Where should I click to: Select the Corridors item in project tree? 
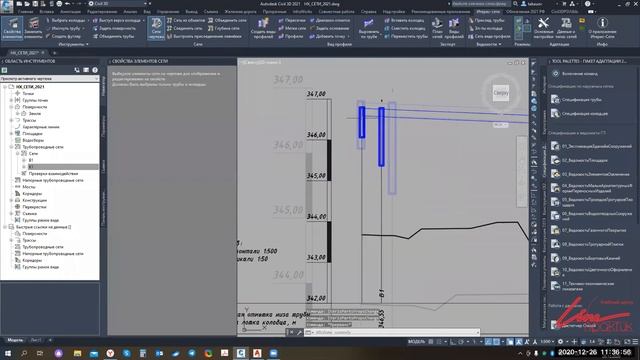(32, 193)
